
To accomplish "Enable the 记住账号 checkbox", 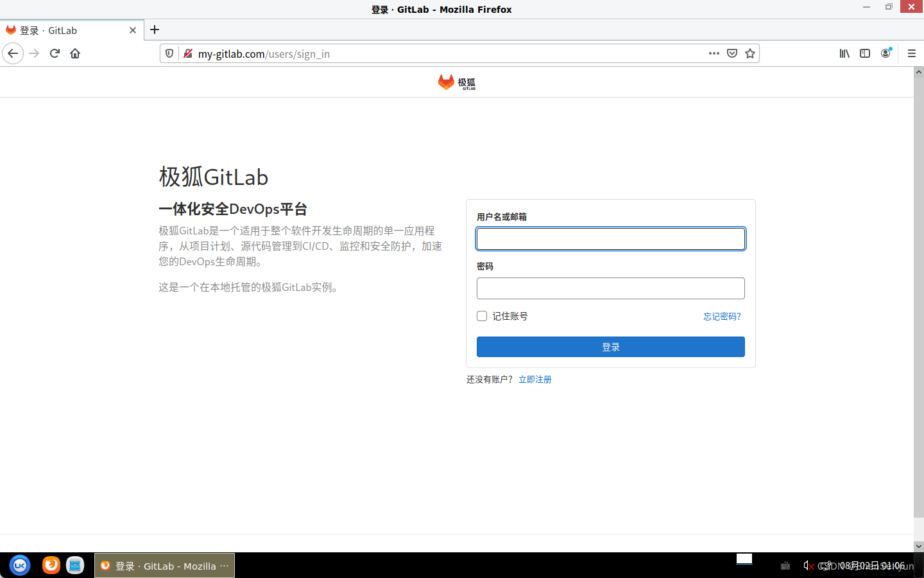I will (482, 316).
